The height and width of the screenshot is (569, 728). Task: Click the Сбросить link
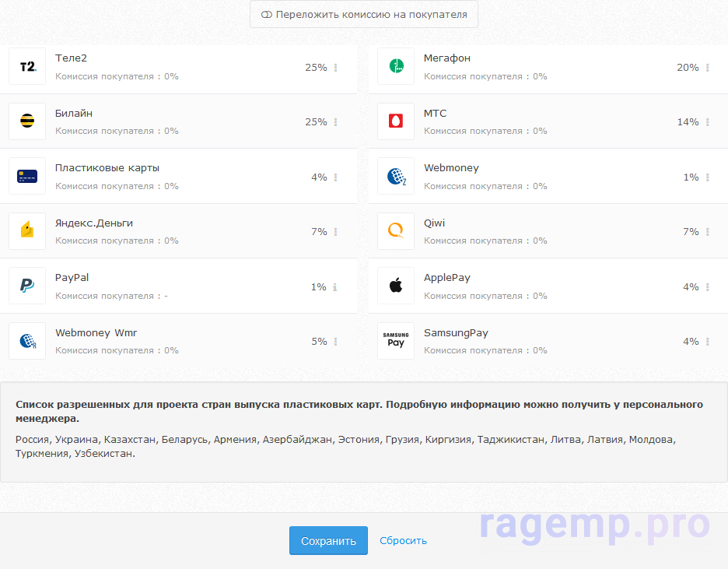(x=403, y=541)
